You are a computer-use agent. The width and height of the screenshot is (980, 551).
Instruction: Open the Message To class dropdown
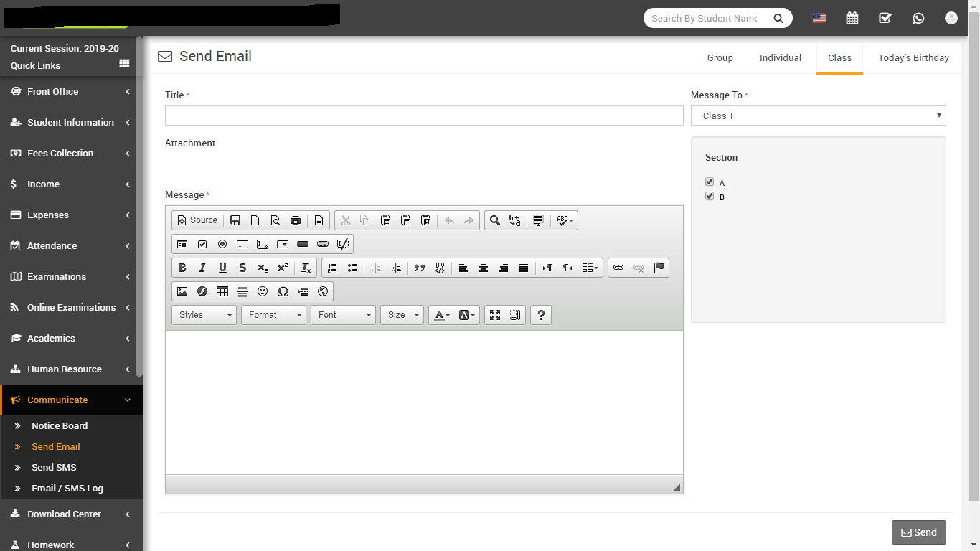click(x=818, y=116)
